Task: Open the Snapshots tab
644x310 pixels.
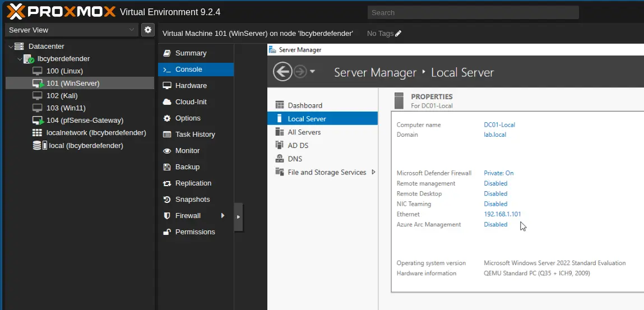Action: coord(196,200)
